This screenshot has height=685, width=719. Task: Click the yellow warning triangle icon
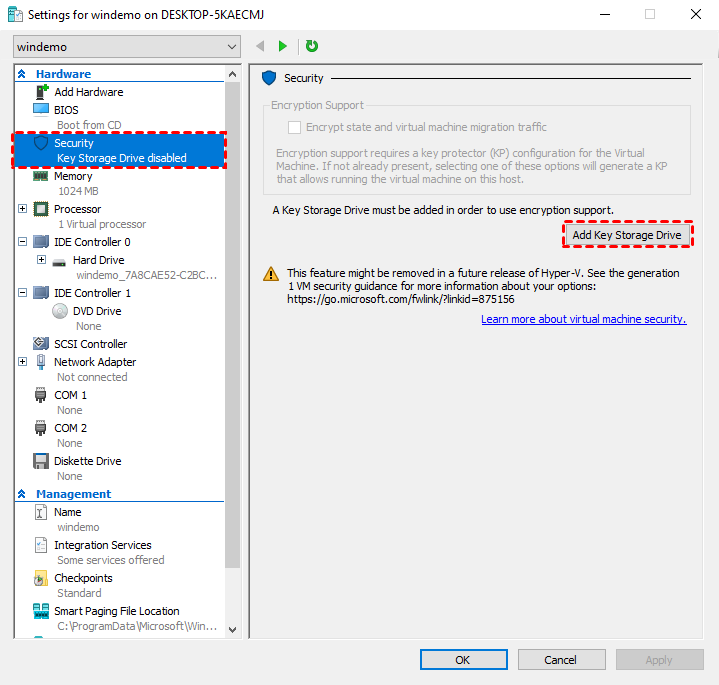point(271,274)
